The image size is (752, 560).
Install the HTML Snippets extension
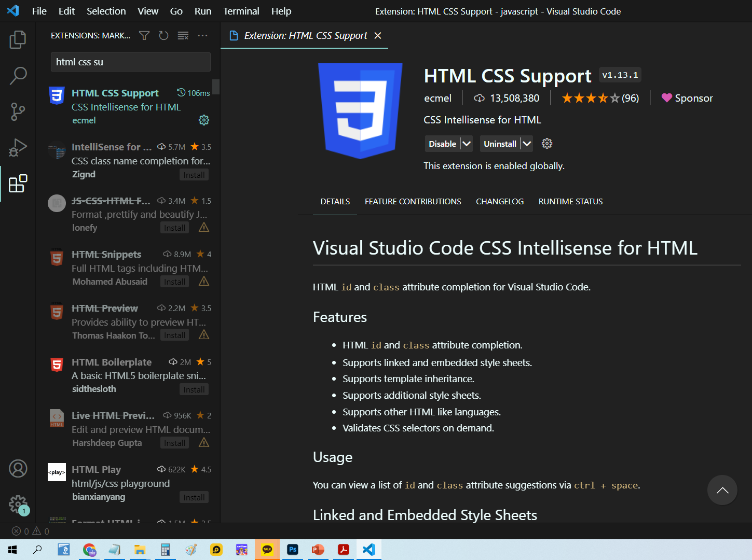click(174, 282)
